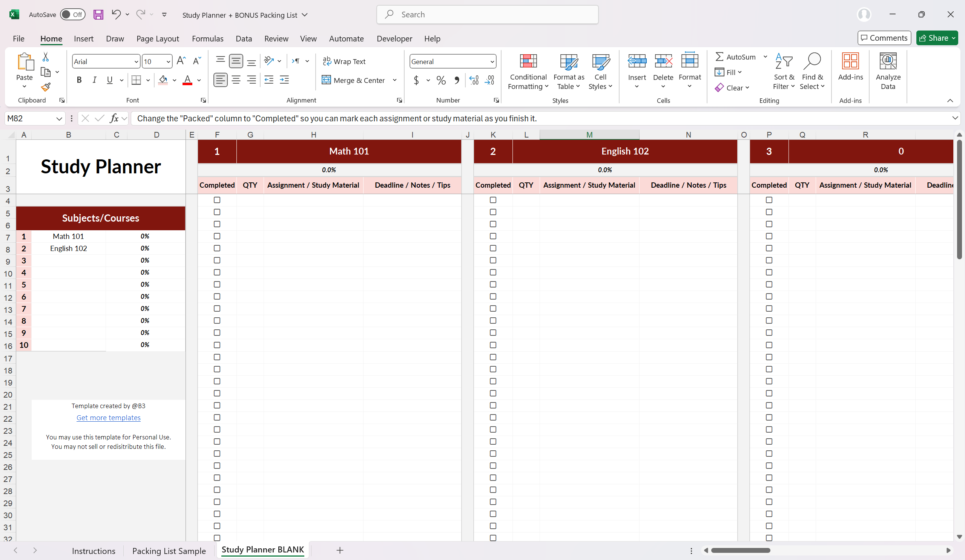Open Conditional Formatting menu

pos(528,72)
